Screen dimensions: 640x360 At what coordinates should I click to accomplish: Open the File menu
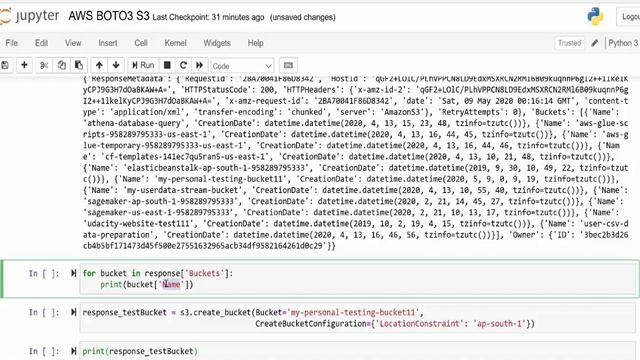[x=11, y=43]
